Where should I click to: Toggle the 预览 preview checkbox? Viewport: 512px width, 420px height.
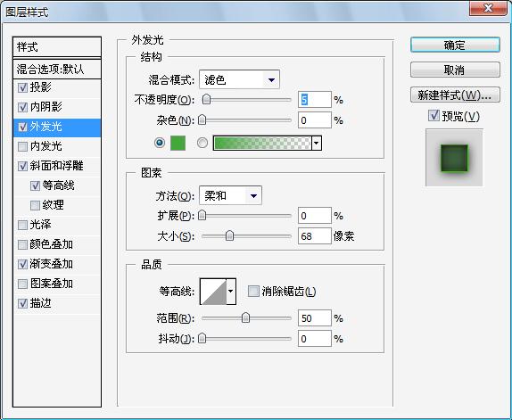(434, 115)
